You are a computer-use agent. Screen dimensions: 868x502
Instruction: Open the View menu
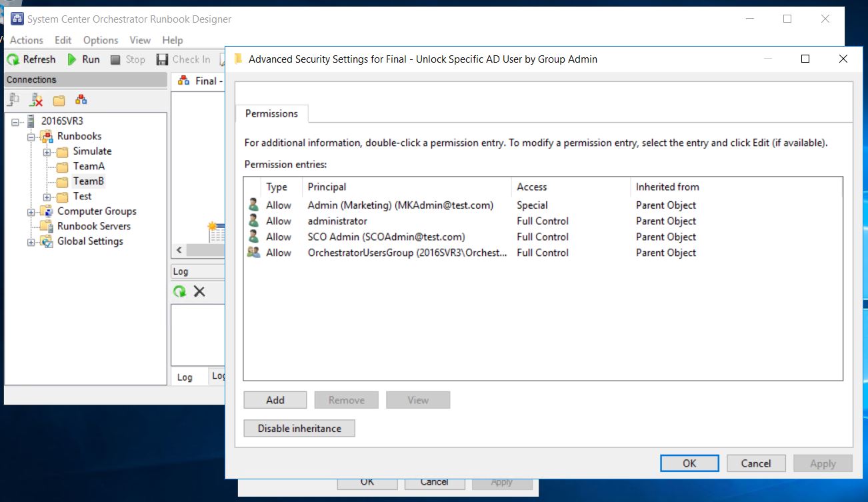(x=140, y=40)
